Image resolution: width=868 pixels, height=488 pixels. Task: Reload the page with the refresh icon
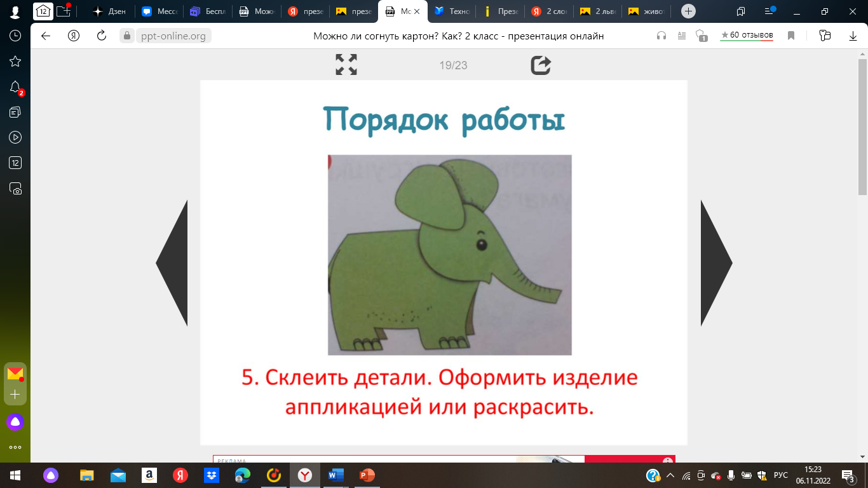click(x=101, y=36)
